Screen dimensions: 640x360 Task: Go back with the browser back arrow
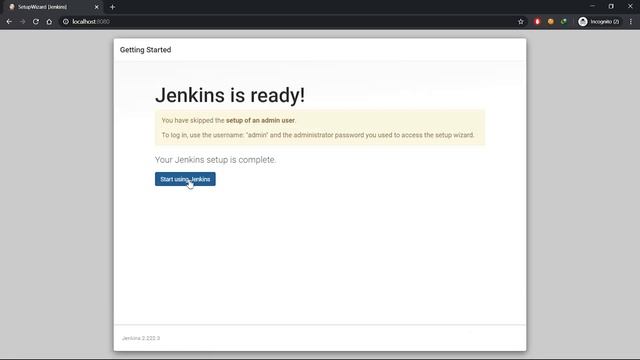[x=9, y=22]
